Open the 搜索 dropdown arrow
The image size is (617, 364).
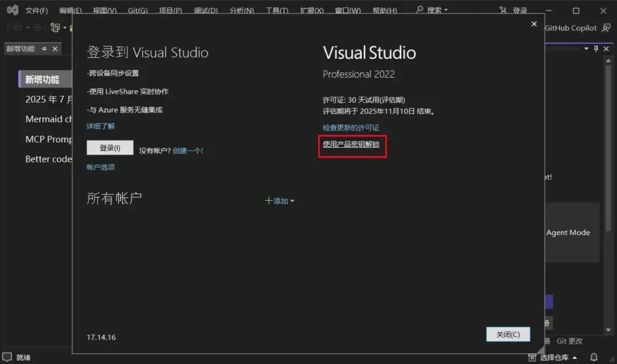tap(446, 10)
